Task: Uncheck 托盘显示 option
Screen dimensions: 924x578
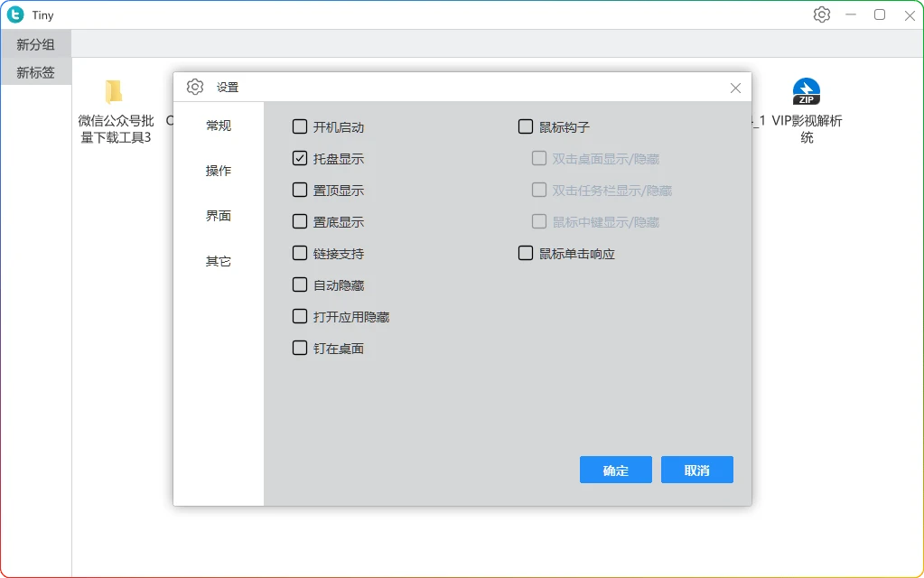Action: click(300, 159)
